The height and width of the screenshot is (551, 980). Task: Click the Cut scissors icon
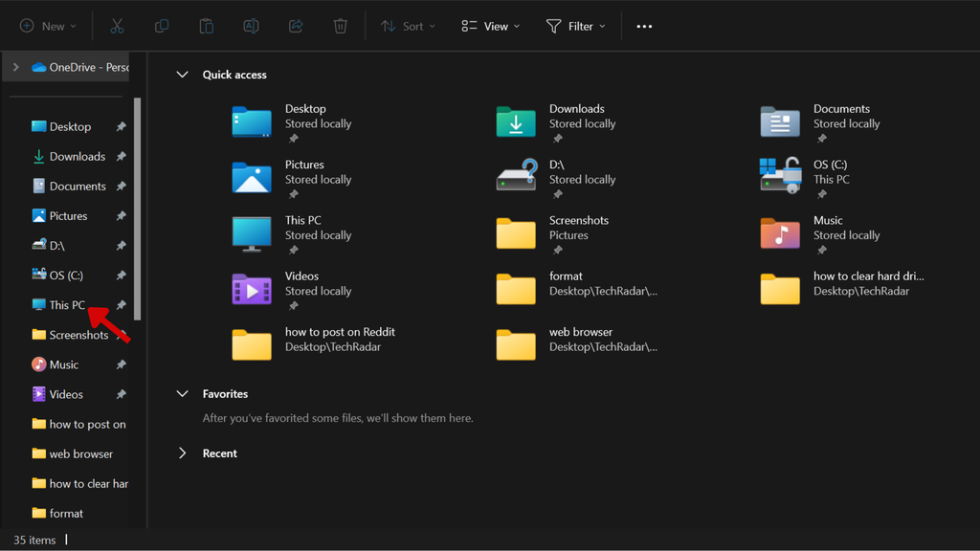click(117, 26)
